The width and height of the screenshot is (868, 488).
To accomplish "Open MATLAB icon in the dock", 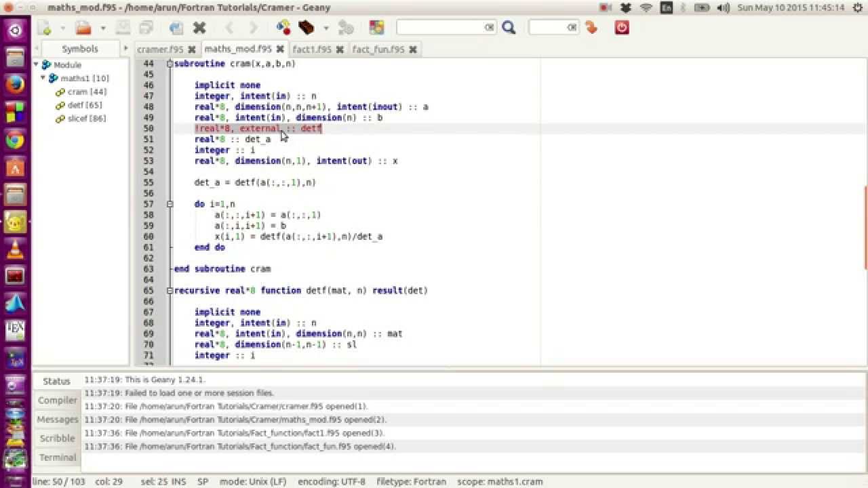I will point(16,303).
